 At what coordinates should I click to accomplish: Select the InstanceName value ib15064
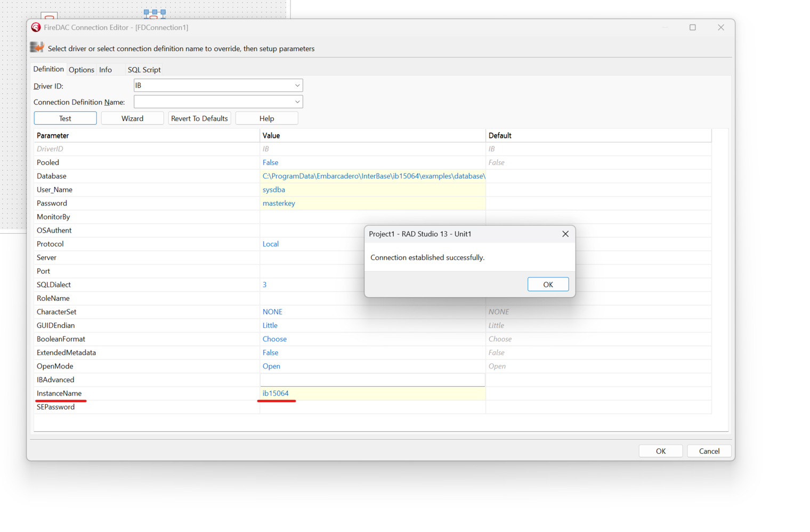click(276, 393)
